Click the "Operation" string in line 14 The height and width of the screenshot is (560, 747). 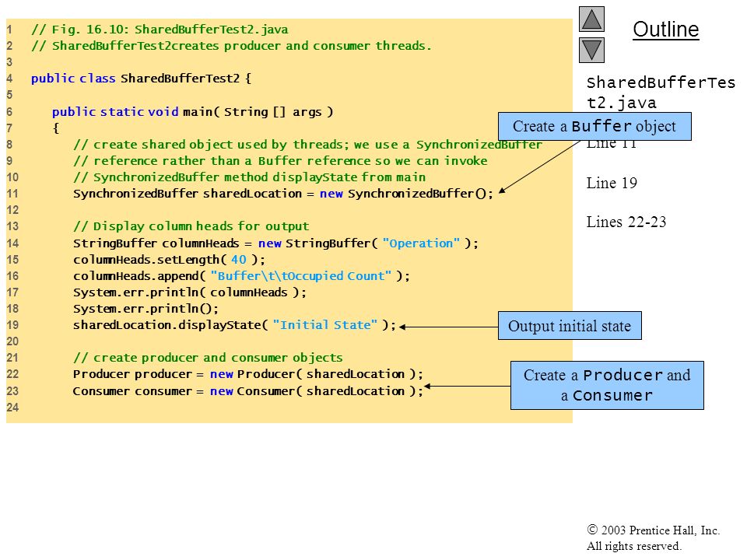(x=421, y=243)
